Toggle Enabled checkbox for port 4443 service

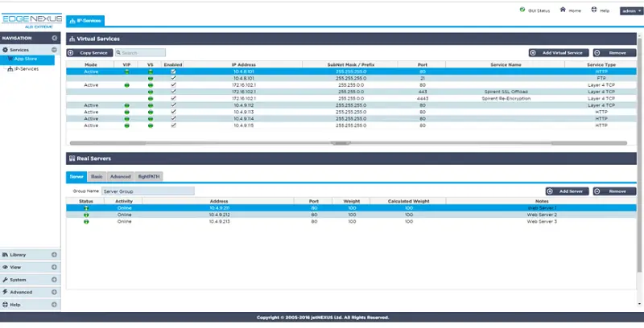(173, 98)
